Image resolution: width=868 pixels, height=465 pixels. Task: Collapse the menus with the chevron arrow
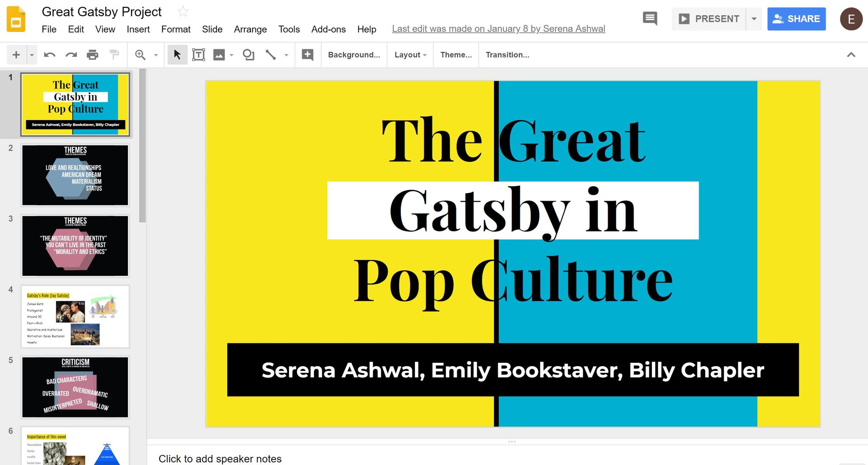[x=851, y=55]
